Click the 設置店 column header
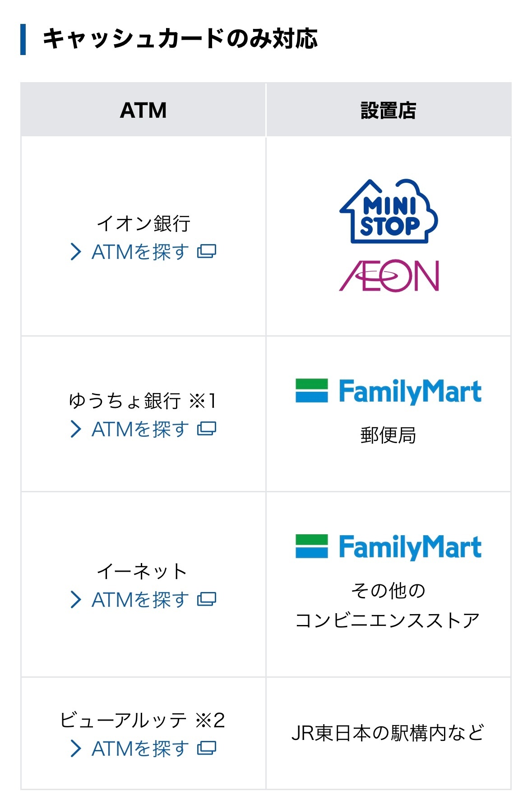 [x=389, y=110]
